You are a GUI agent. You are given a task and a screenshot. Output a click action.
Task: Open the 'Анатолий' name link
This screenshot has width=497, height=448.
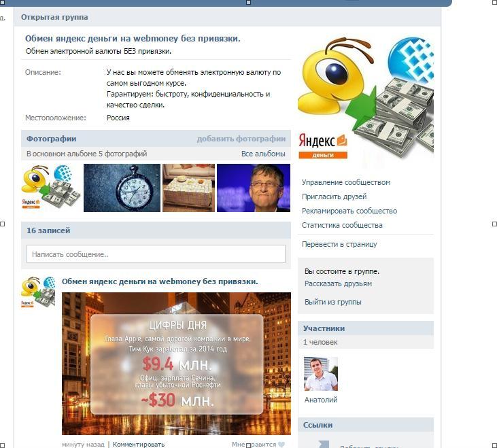(x=321, y=400)
